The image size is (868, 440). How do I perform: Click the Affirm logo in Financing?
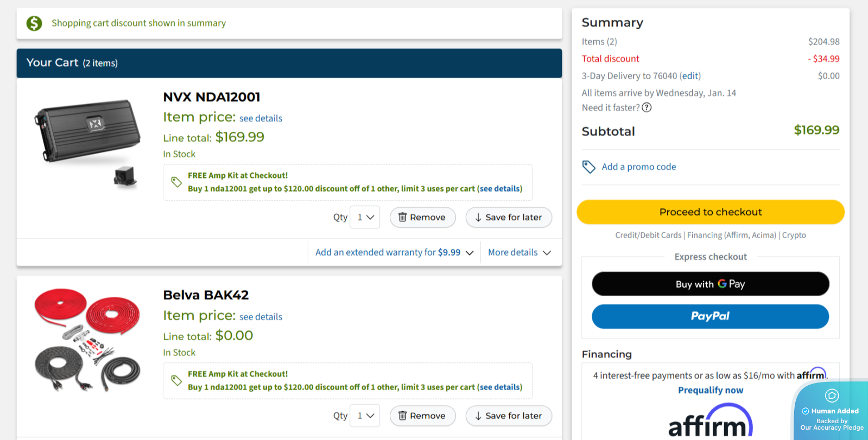(710, 422)
